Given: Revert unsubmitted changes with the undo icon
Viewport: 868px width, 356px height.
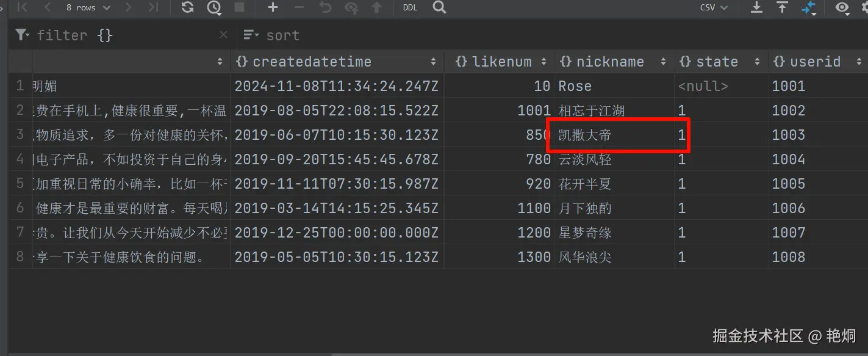Looking at the screenshot, I should pyautogui.click(x=325, y=8).
